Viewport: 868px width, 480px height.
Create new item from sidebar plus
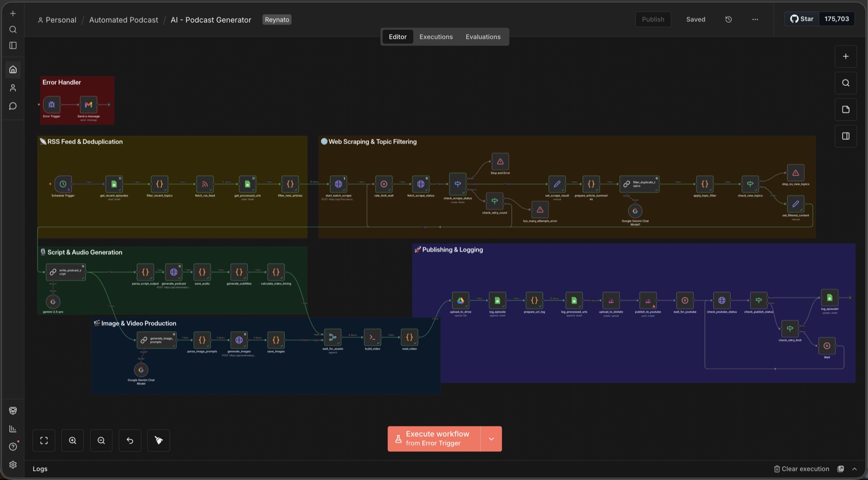click(13, 14)
